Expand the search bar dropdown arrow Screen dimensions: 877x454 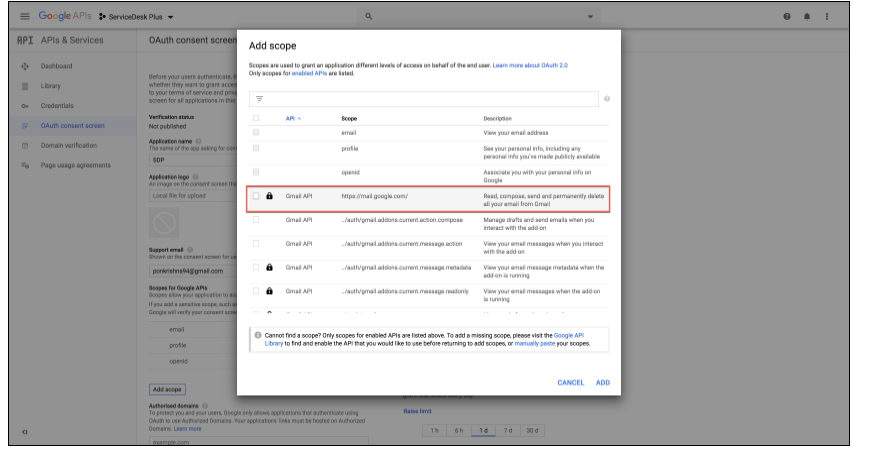[x=590, y=17]
